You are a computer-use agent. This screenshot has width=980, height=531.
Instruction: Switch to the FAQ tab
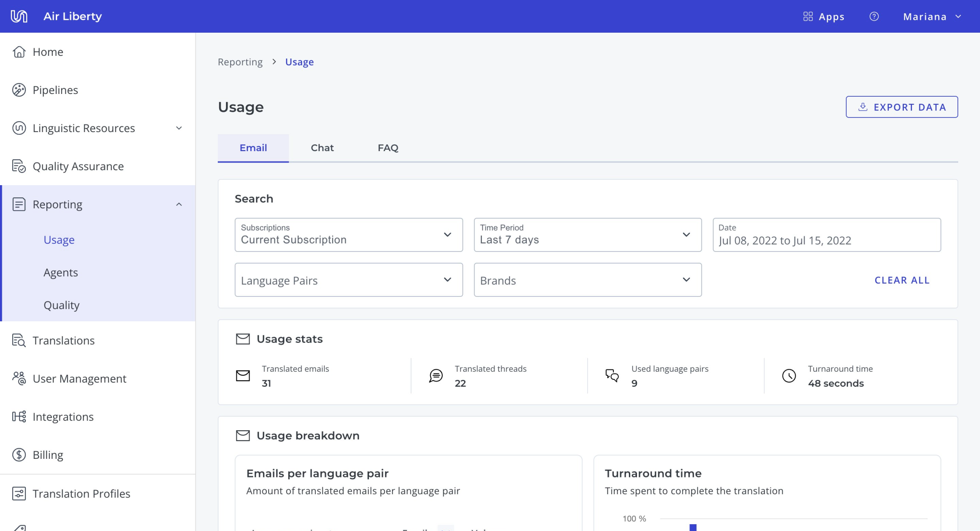click(x=388, y=148)
